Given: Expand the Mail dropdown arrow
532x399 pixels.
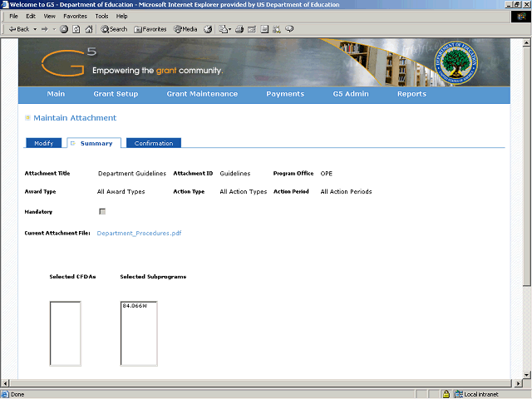Looking at the screenshot, I should pos(230,29).
